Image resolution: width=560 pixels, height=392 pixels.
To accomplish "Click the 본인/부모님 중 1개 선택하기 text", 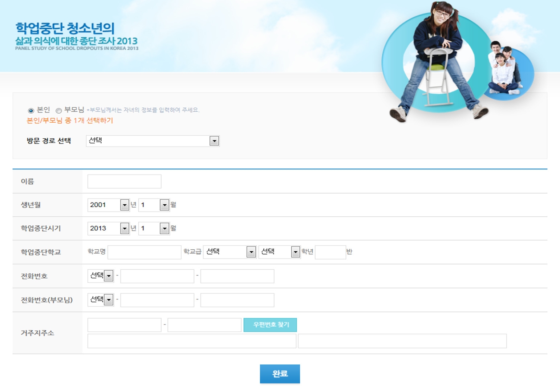I will point(70,121).
